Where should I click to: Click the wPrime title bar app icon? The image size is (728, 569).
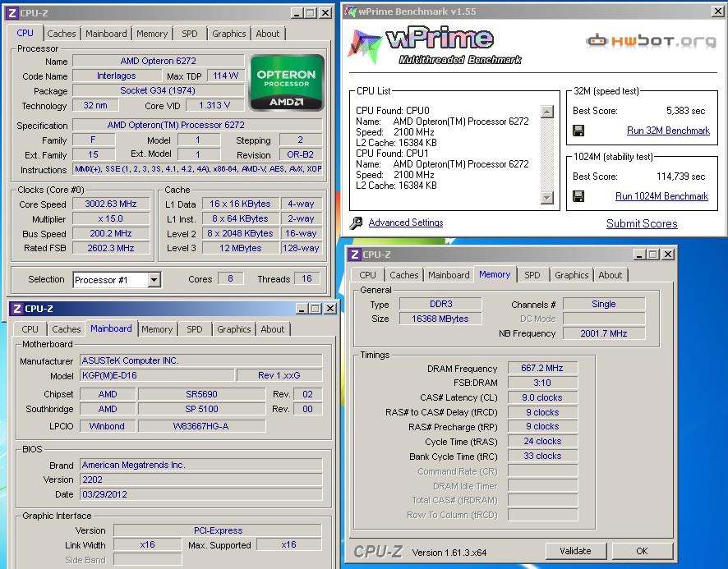[350, 11]
